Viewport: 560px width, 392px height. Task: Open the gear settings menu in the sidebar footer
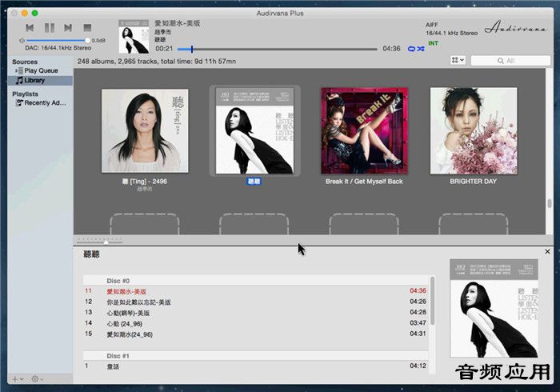coord(37,379)
